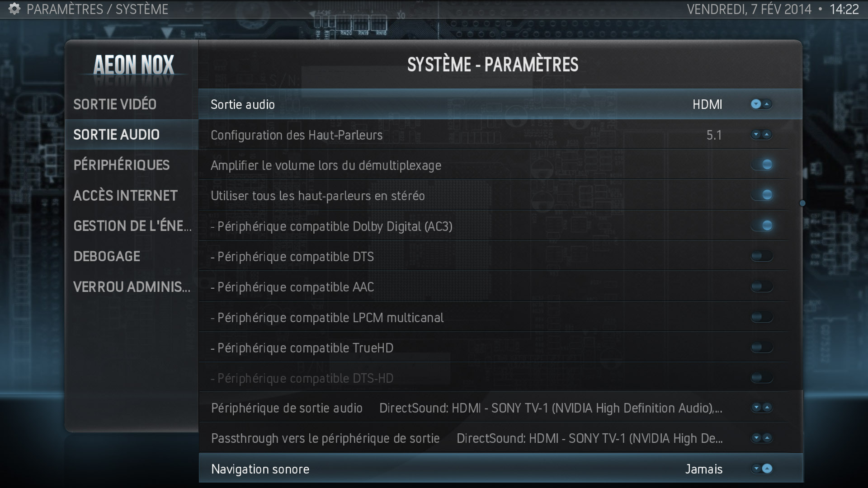Disable Utiliser tous les haut-parleurs en stéréo
This screenshot has height=488, width=868.
point(762,195)
